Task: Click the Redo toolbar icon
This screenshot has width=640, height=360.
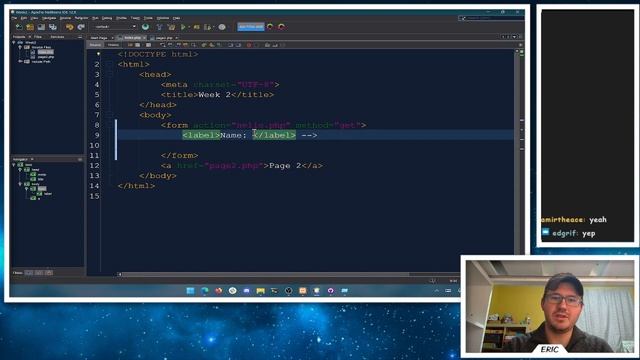Action: tap(81, 27)
